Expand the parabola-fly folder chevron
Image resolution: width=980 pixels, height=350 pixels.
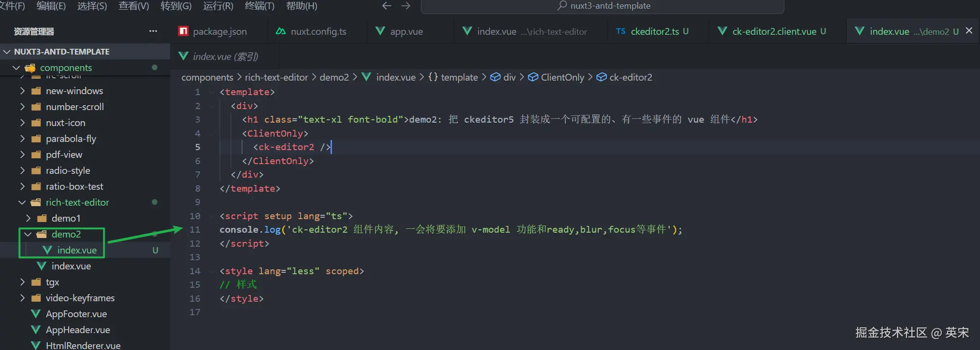[22, 139]
